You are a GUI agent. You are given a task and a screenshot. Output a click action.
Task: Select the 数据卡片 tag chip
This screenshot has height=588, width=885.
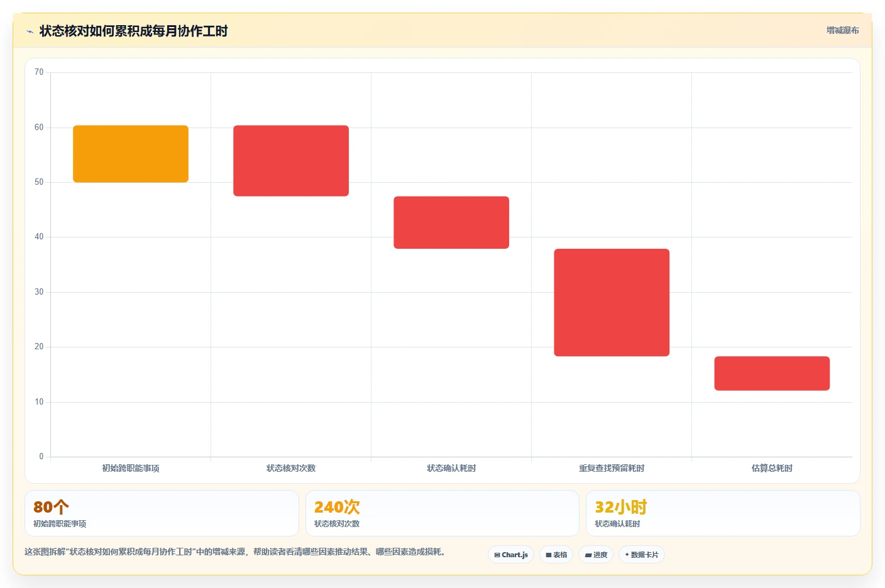coord(642,555)
